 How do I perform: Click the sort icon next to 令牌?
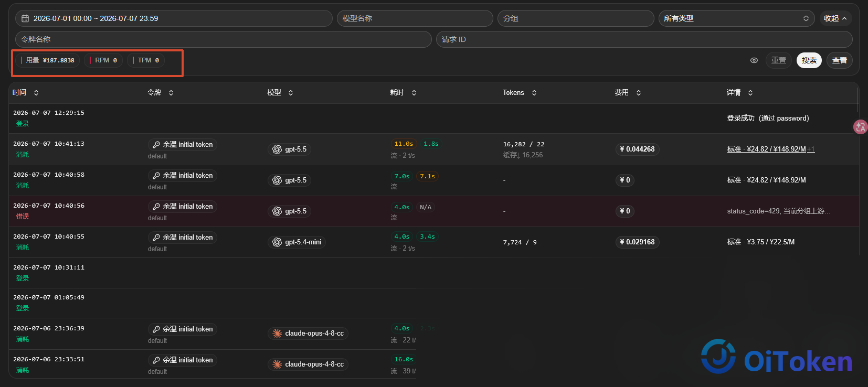(x=171, y=93)
